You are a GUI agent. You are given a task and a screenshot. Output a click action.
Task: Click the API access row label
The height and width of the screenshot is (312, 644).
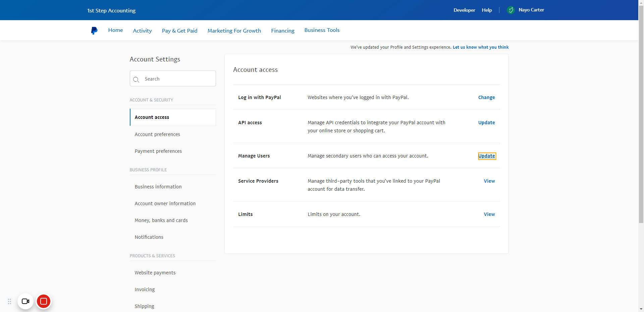click(250, 123)
